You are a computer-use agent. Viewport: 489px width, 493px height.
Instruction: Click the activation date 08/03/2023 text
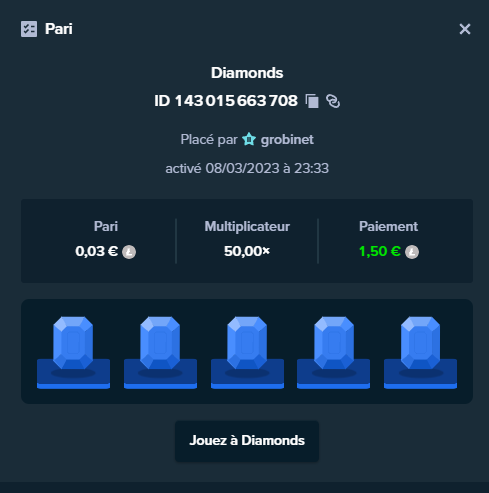point(242,168)
